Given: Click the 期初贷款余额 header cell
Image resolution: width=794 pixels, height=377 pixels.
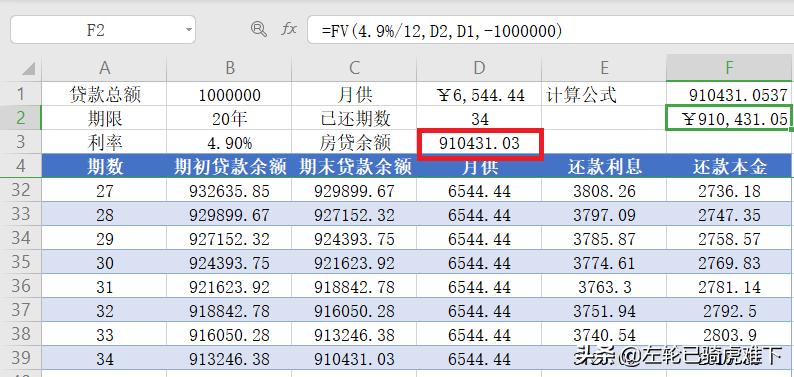Looking at the screenshot, I should tap(229, 166).
